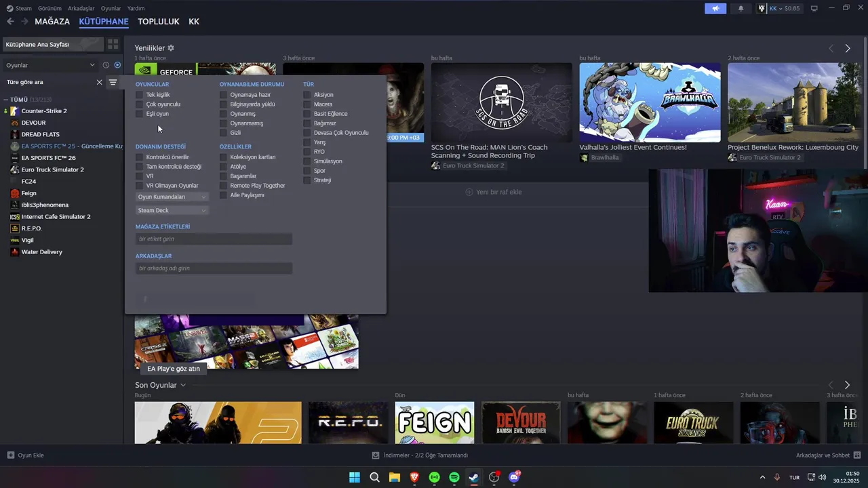Open Görünüm menu
Screen dimensions: 868x488
[x=50, y=8]
